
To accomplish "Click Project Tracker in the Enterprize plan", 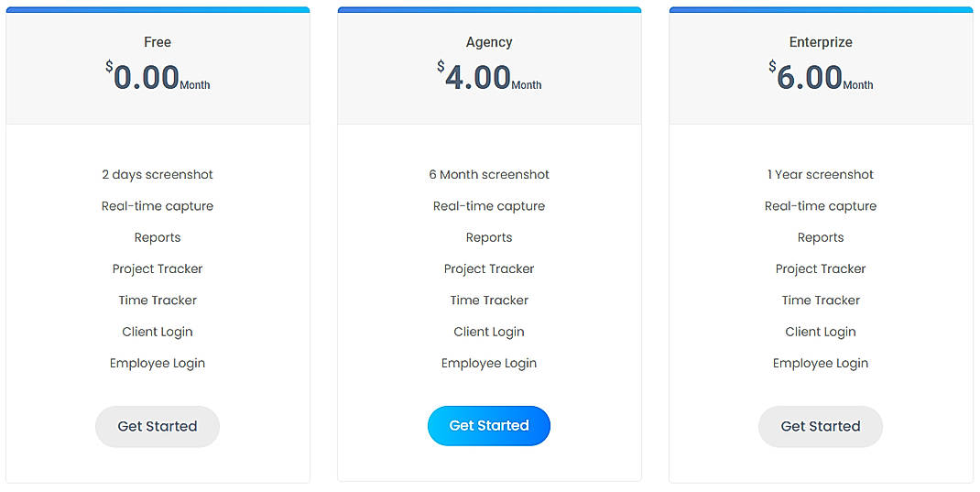I will [x=821, y=268].
